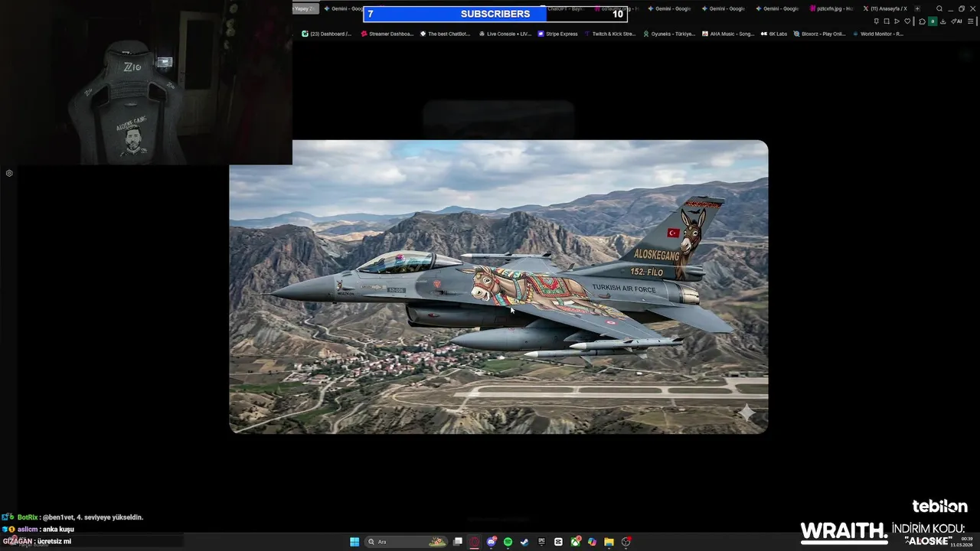Click the F-16 jet generated image
Screen dimensions: 980x551
pyautogui.click(x=498, y=287)
